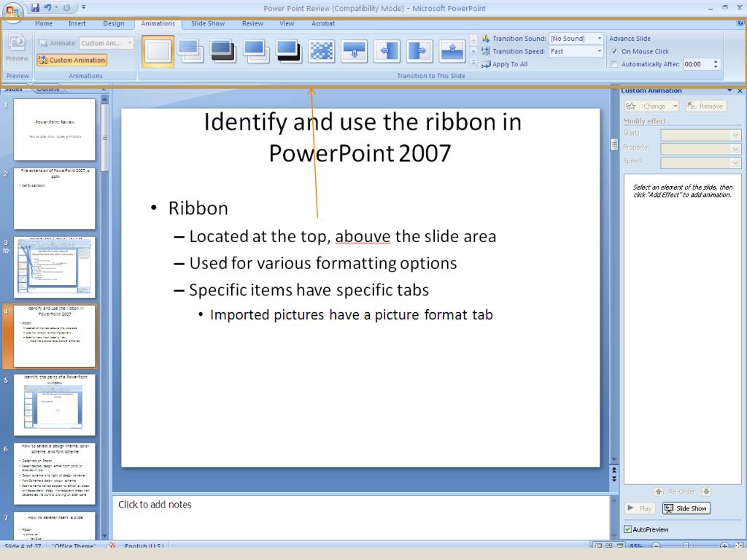Apply the Cut Through Black transition
Viewport: 747px width, 560px height.
point(289,51)
